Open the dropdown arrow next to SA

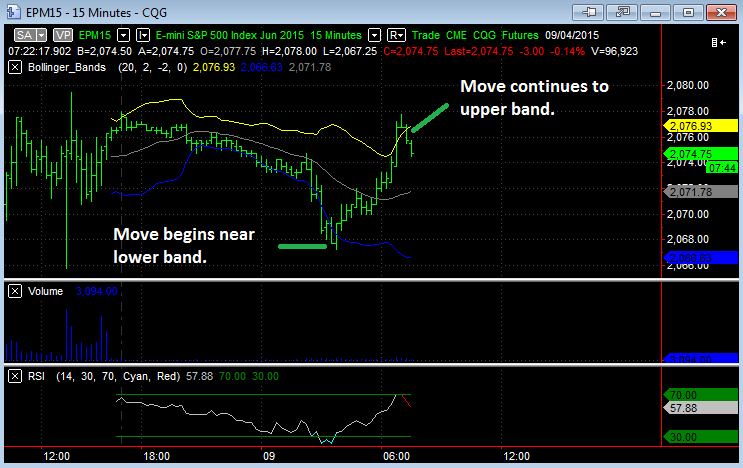(41, 35)
